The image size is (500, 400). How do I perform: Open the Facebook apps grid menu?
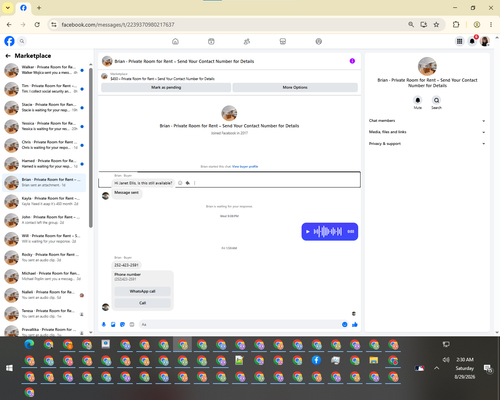(x=459, y=41)
